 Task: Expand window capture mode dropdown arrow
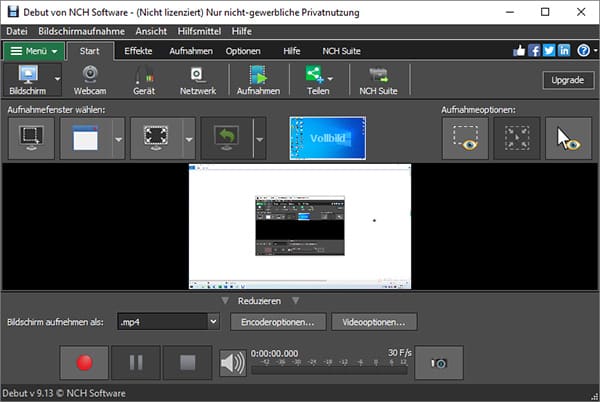[x=119, y=139]
